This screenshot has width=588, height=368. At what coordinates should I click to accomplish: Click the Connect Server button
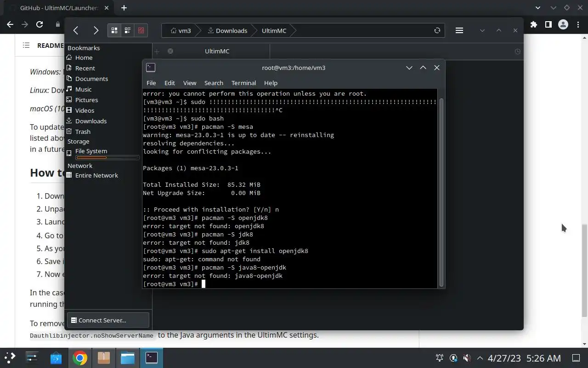(x=108, y=320)
